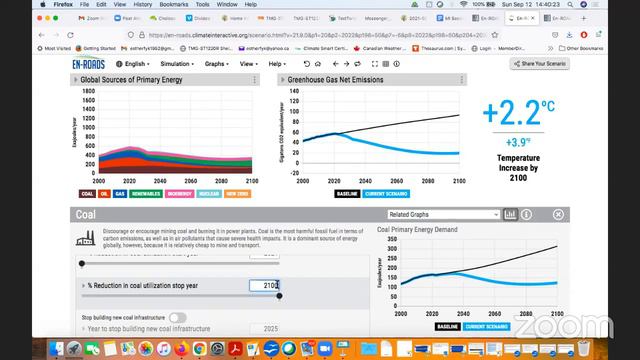Viewport: 640px width, 360px height.
Task: Click the EN-ROADS logo
Action: pyautogui.click(x=89, y=64)
